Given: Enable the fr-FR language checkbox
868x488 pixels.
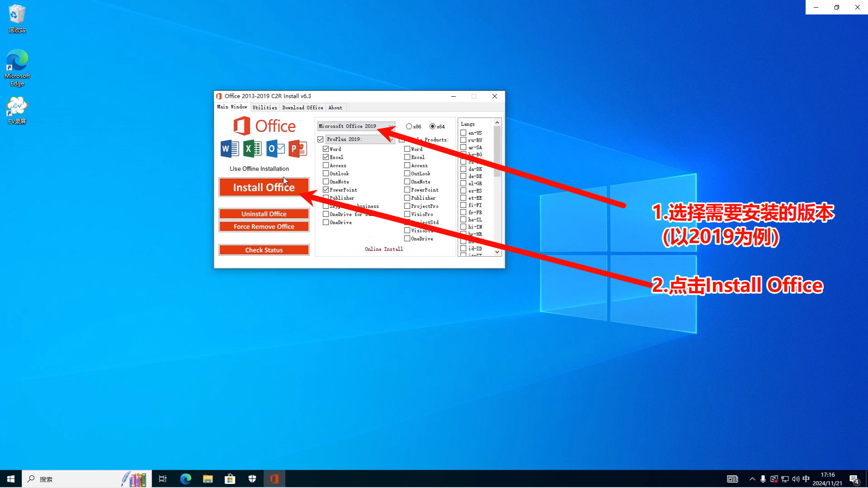Looking at the screenshot, I should [463, 212].
